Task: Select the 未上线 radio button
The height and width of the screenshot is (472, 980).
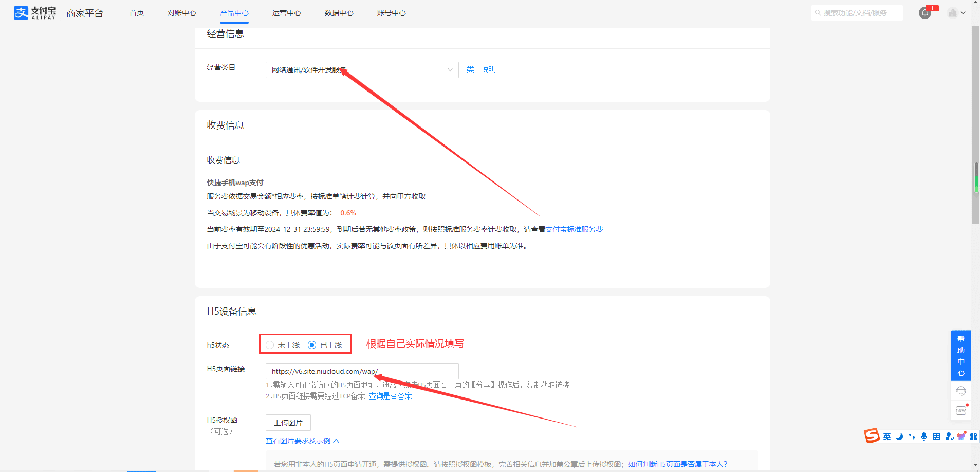Action: [270, 345]
